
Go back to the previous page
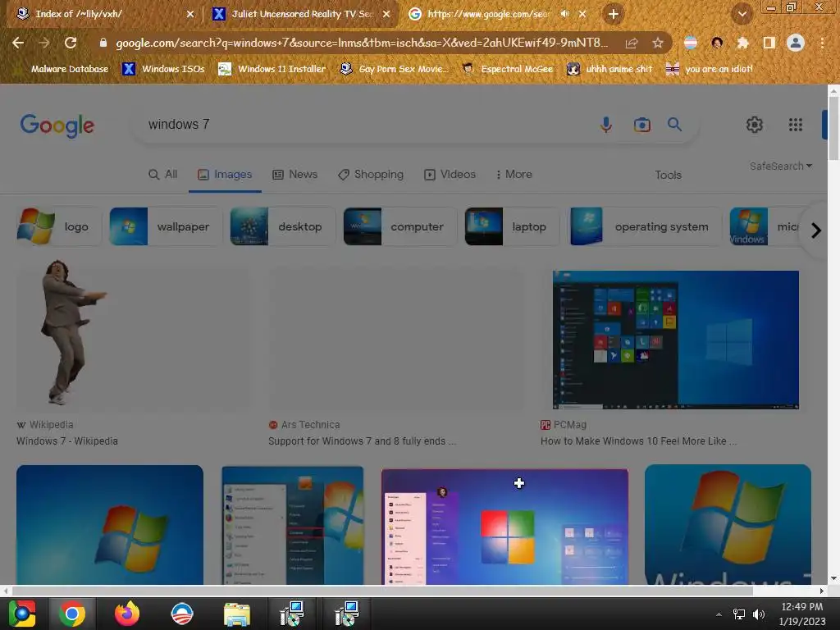[18, 43]
